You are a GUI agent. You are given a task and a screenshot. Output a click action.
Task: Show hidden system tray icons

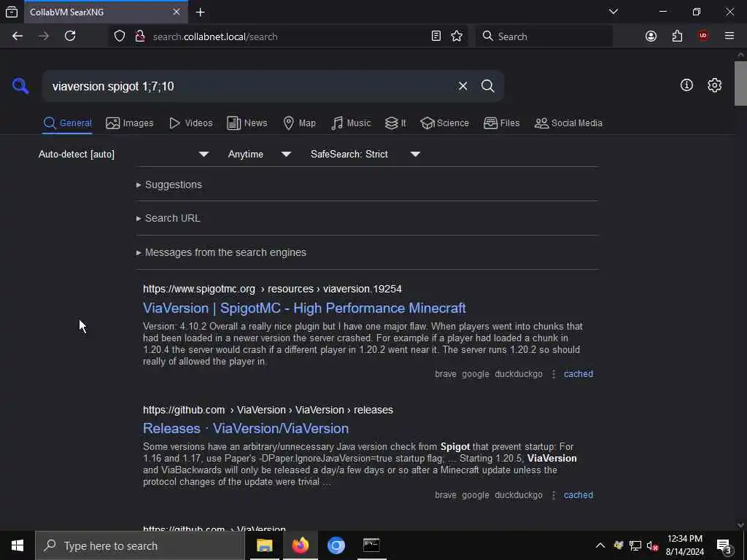tap(600, 545)
